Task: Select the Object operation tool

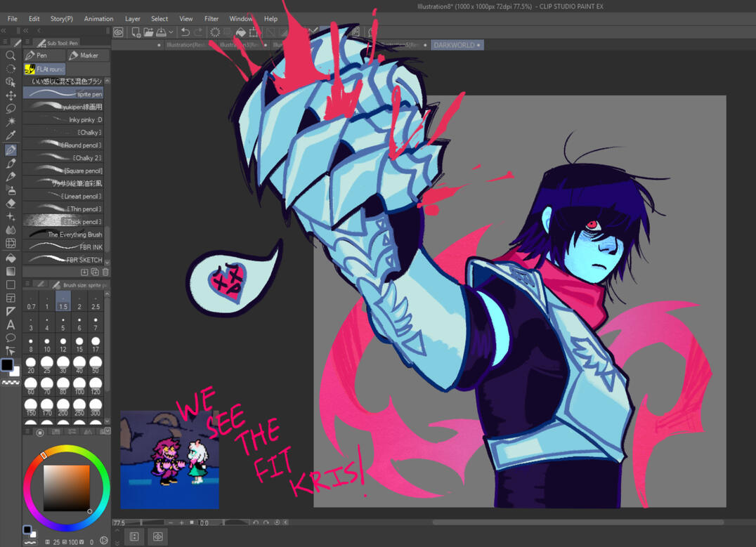Action: [10, 82]
